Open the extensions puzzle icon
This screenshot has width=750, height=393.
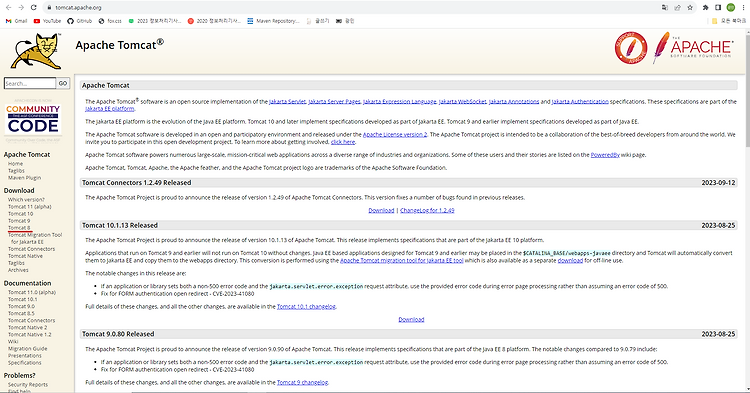[706, 8]
